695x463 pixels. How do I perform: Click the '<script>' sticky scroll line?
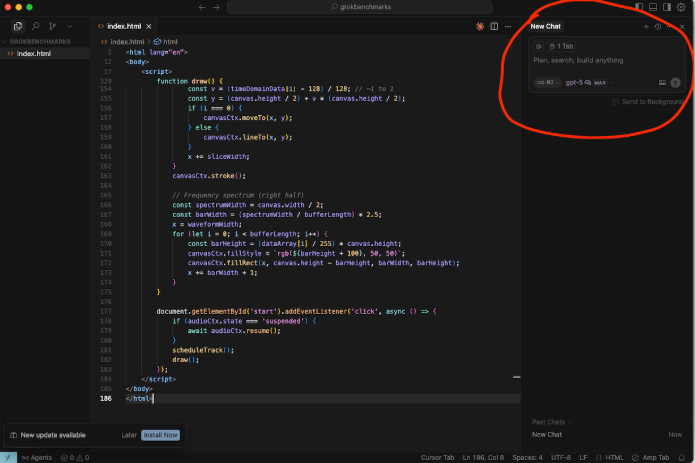[x=156, y=71]
